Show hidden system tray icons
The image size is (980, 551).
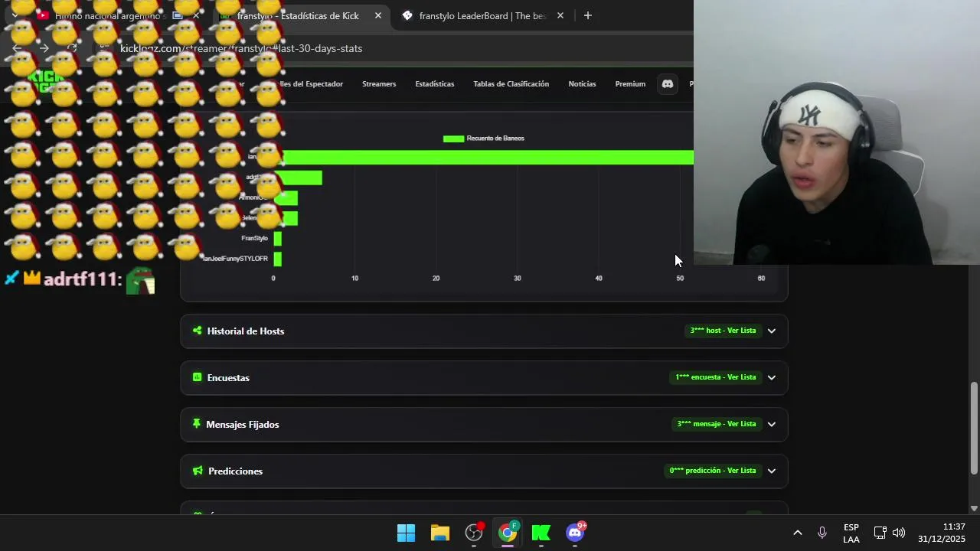point(797,533)
